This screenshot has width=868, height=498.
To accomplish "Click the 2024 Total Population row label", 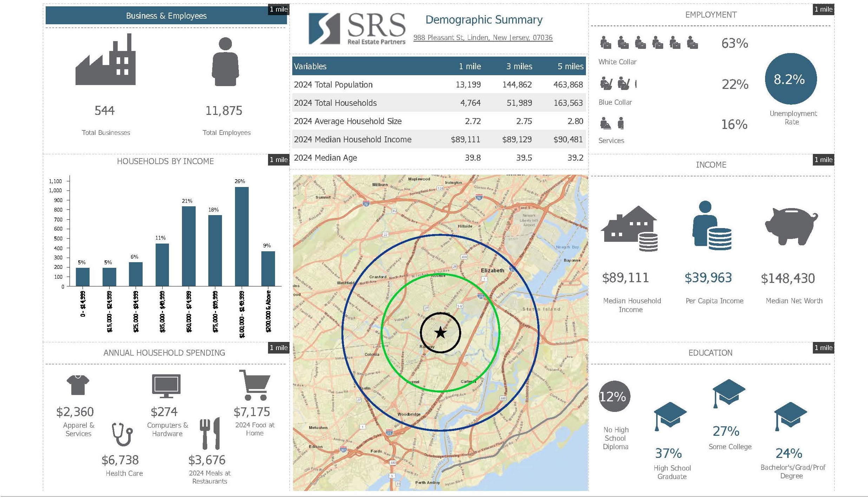I will pos(333,85).
